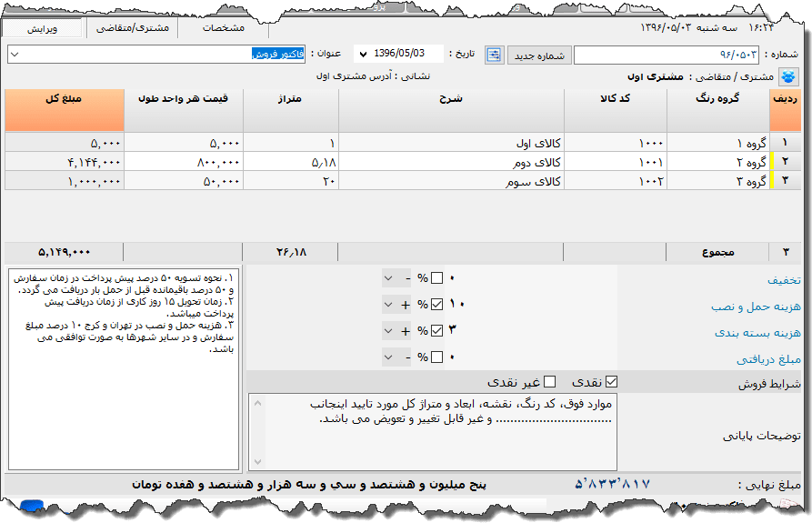Open the ویرایش tab
The image size is (812, 523).
pyautogui.click(x=42, y=28)
